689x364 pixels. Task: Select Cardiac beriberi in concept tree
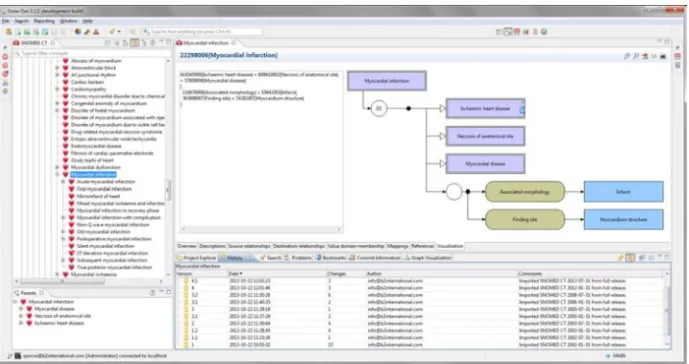(x=87, y=82)
